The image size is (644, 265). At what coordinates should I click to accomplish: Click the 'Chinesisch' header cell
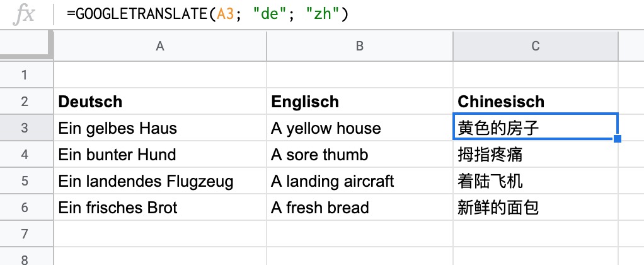click(x=536, y=101)
